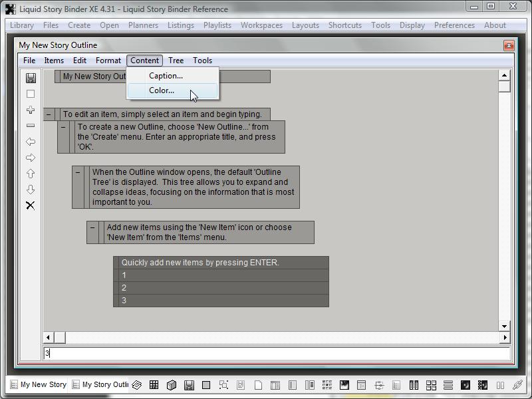The image size is (532, 399).
Task: Click the right arrow icon in sidebar
Action: [31, 158]
